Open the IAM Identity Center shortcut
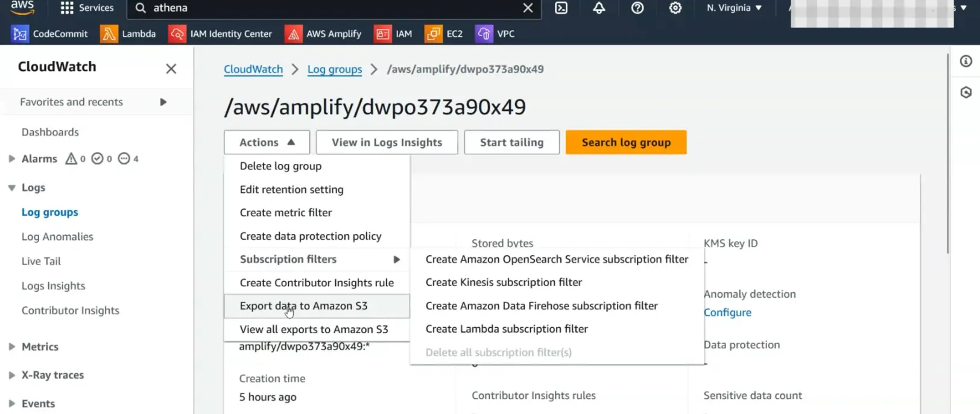 click(221, 34)
